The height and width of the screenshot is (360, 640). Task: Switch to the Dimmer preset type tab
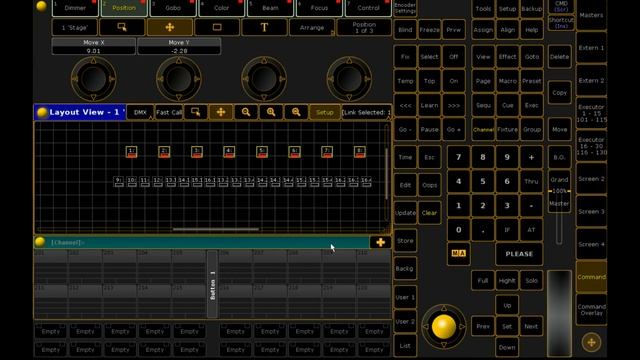75,8
